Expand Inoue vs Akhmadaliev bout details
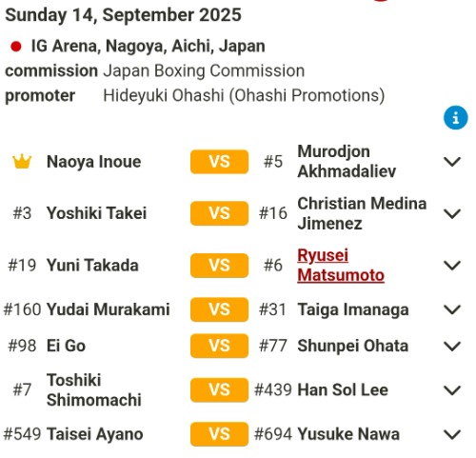 click(452, 162)
